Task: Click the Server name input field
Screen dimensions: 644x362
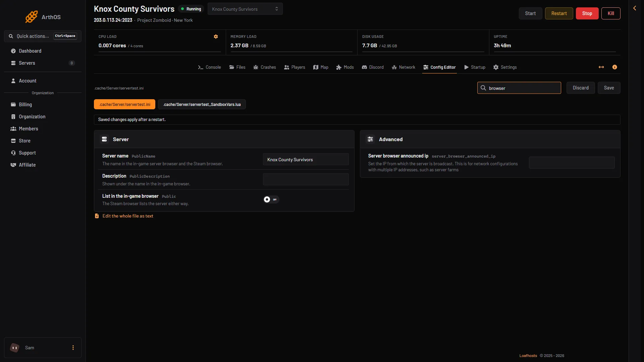Action: point(306,160)
